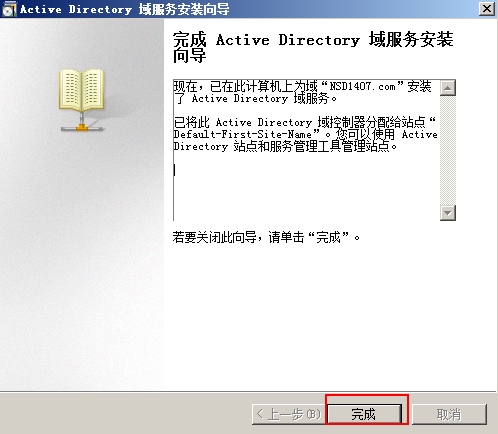This screenshot has height=434, width=498.
Task: Click the line Directory 站点和服务管理工具管理站点
Action: pyautogui.click(x=286, y=146)
